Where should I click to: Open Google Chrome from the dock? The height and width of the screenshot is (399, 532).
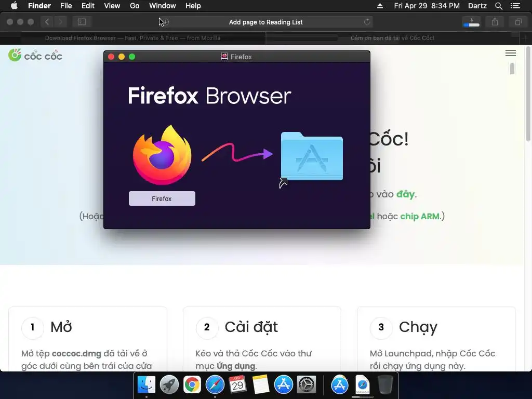(x=192, y=384)
